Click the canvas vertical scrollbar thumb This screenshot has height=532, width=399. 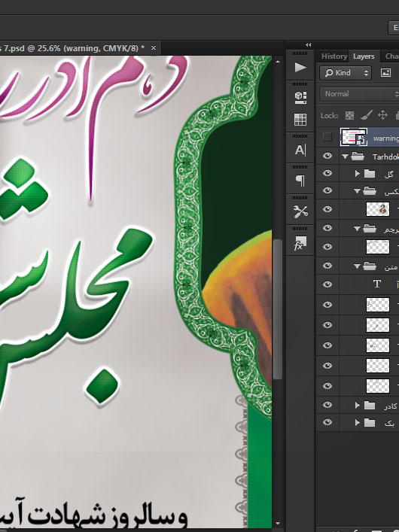point(278,309)
